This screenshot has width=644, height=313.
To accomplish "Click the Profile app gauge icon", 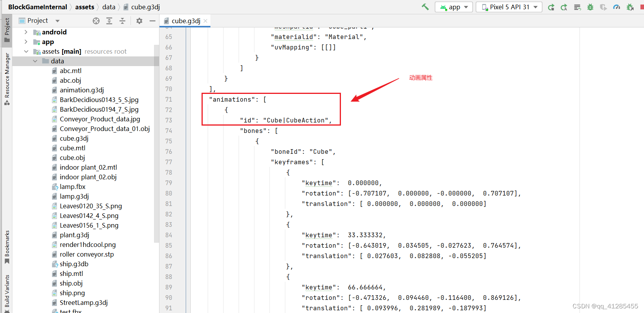I will tap(617, 7).
